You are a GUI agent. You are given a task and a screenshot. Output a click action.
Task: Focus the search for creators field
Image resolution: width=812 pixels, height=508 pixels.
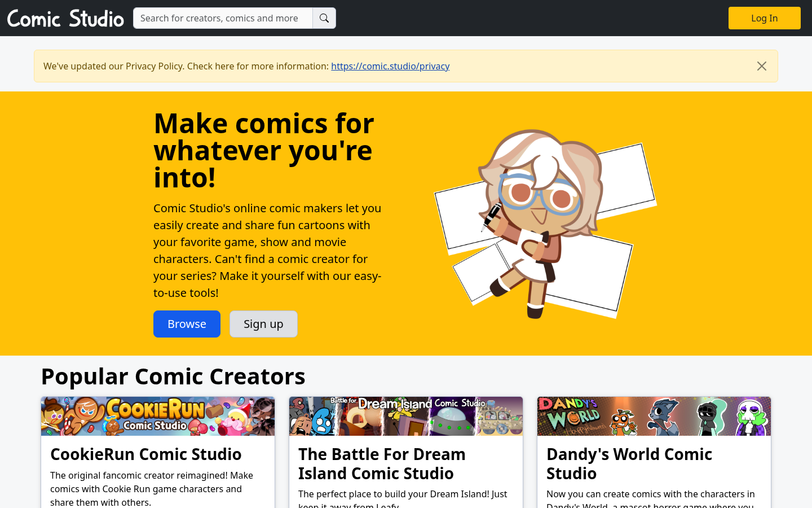(x=223, y=18)
